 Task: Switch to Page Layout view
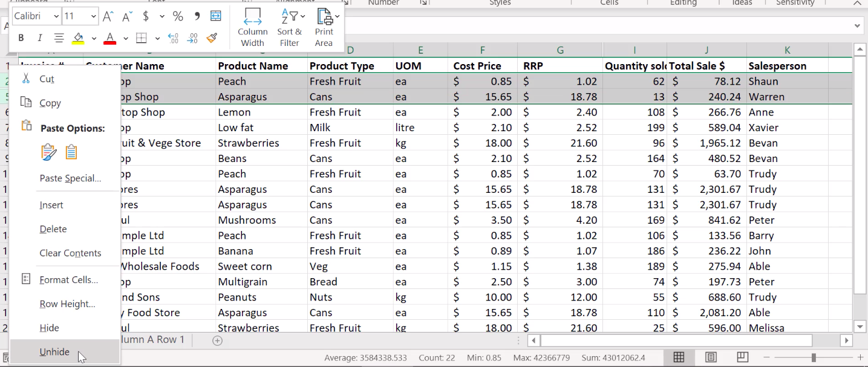tap(711, 357)
